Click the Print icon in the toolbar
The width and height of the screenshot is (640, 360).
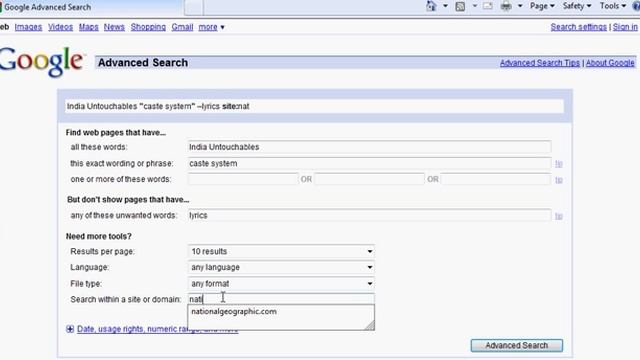(x=506, y=6)
